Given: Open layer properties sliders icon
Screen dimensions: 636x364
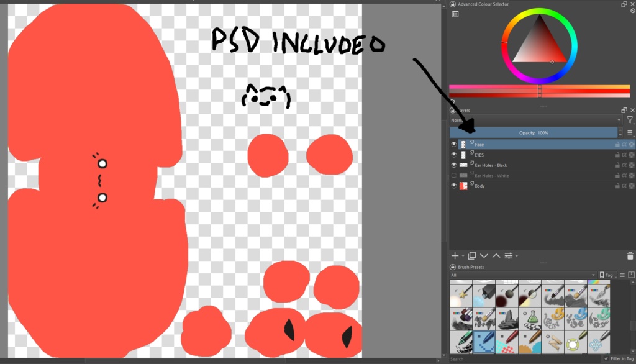Looking at the screenshot, I should point(508,256).
